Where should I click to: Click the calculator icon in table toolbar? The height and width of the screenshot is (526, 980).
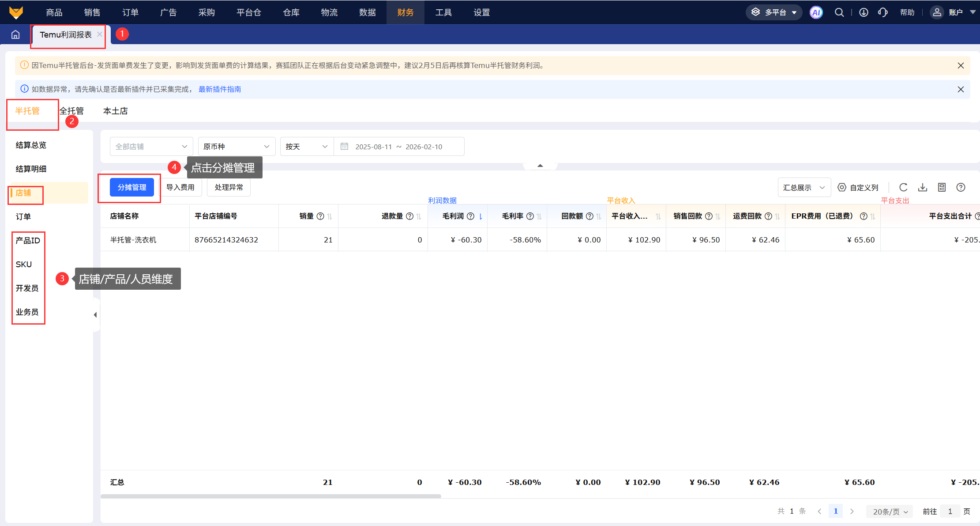click(942, 187)
